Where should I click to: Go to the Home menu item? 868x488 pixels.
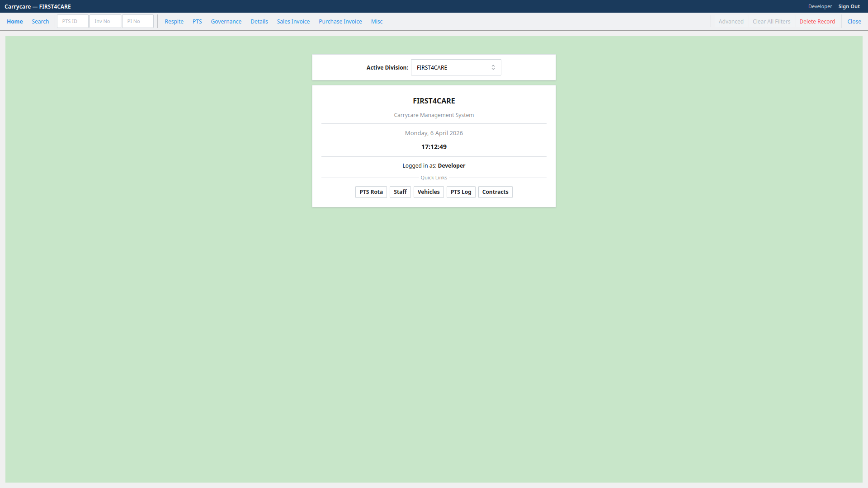[15, 21]
